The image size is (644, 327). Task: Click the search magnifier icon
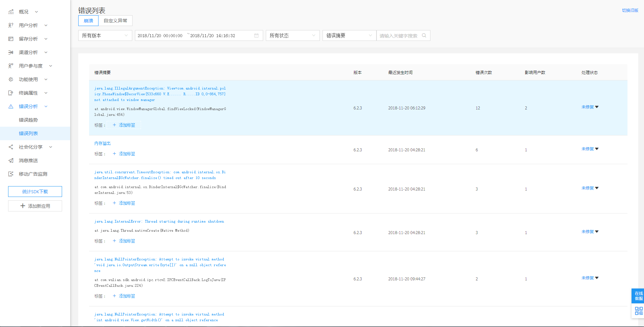tap(424, 35)
